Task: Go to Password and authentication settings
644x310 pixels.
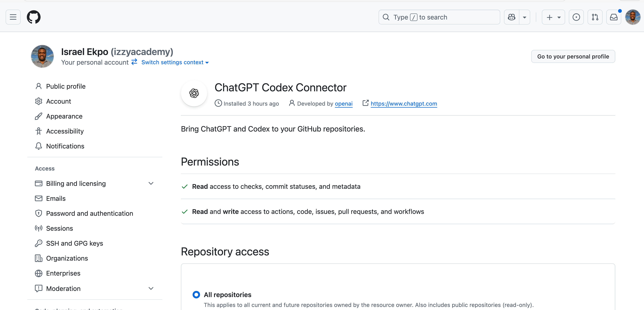Action: [x=89, y=213]
